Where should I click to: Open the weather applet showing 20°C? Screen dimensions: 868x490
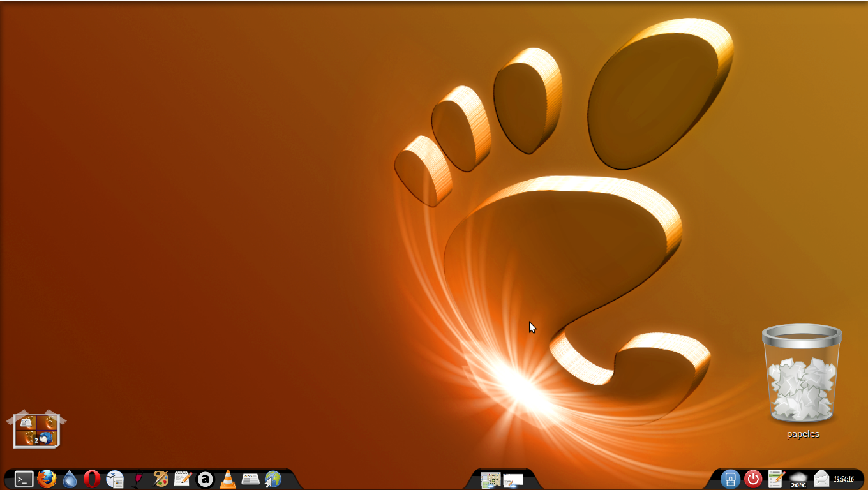[x=798, y=480]
